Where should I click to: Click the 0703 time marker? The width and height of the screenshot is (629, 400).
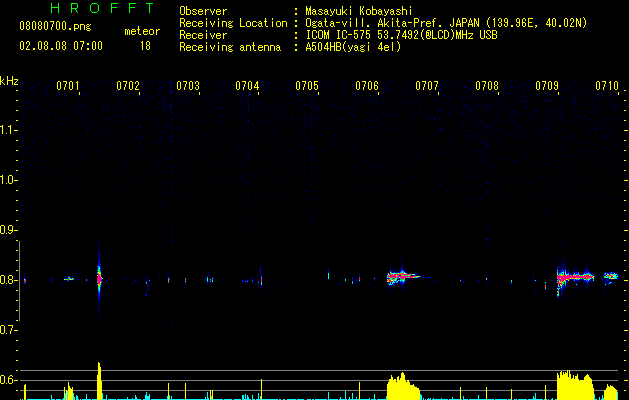point(188,86)
